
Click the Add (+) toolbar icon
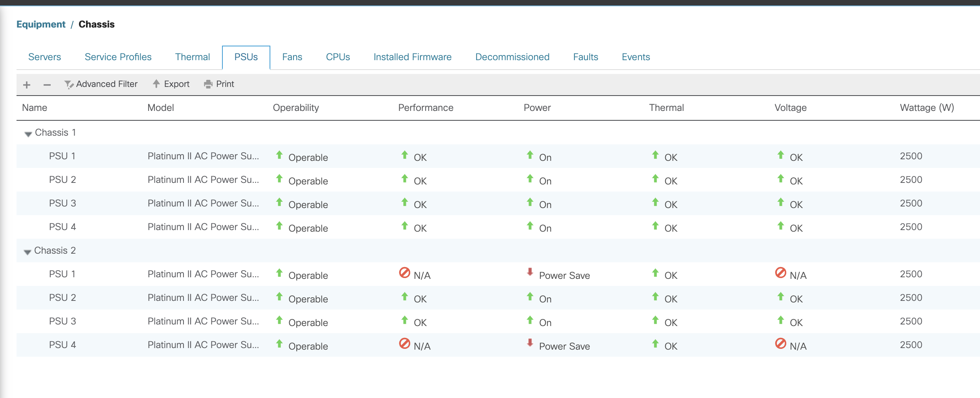26,84
